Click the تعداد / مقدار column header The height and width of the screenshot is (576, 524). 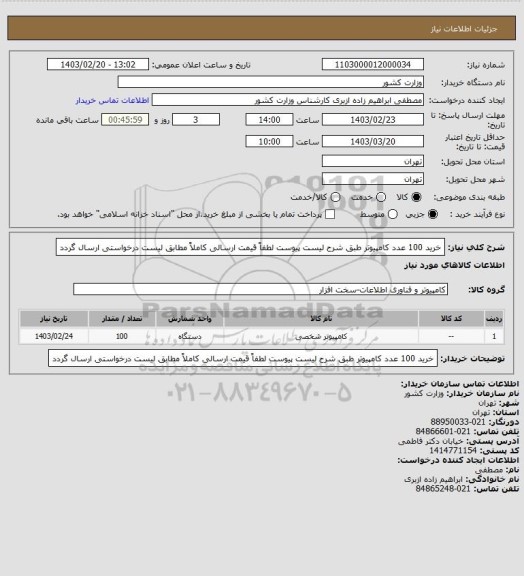122,319
